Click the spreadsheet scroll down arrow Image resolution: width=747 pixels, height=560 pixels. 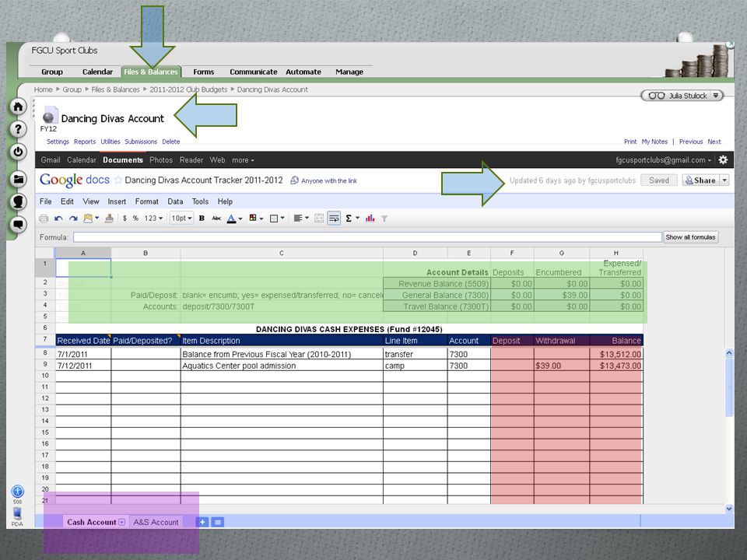pos(729,509)
